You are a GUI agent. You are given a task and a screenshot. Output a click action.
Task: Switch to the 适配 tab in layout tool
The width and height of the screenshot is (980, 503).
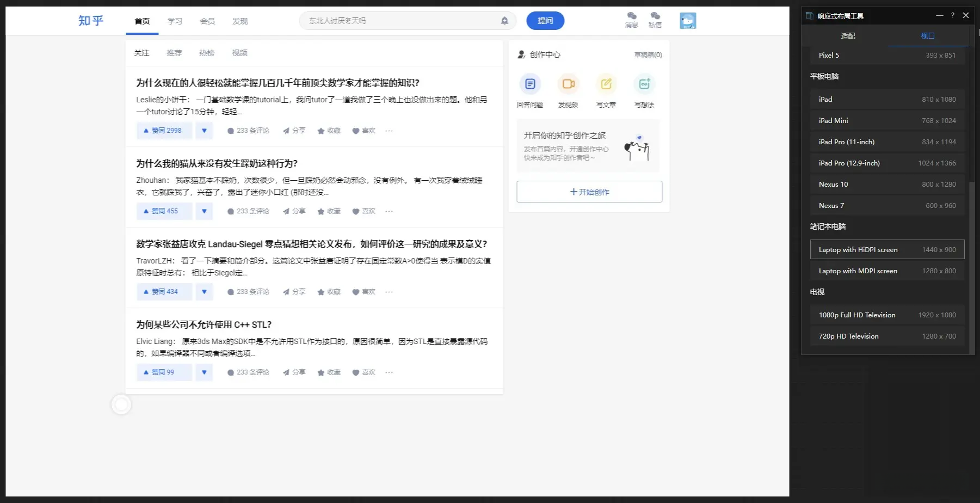(x=848, y=36)
